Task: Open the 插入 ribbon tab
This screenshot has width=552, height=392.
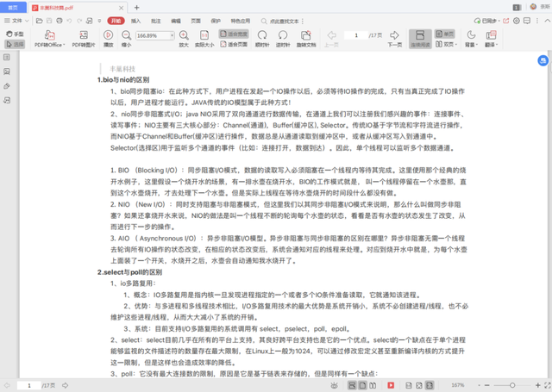Action: [135, 21]
